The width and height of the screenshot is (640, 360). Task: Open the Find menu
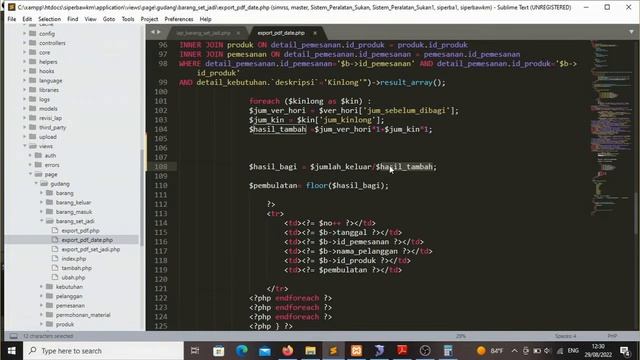pyautogui.click(x=73, y=19)
